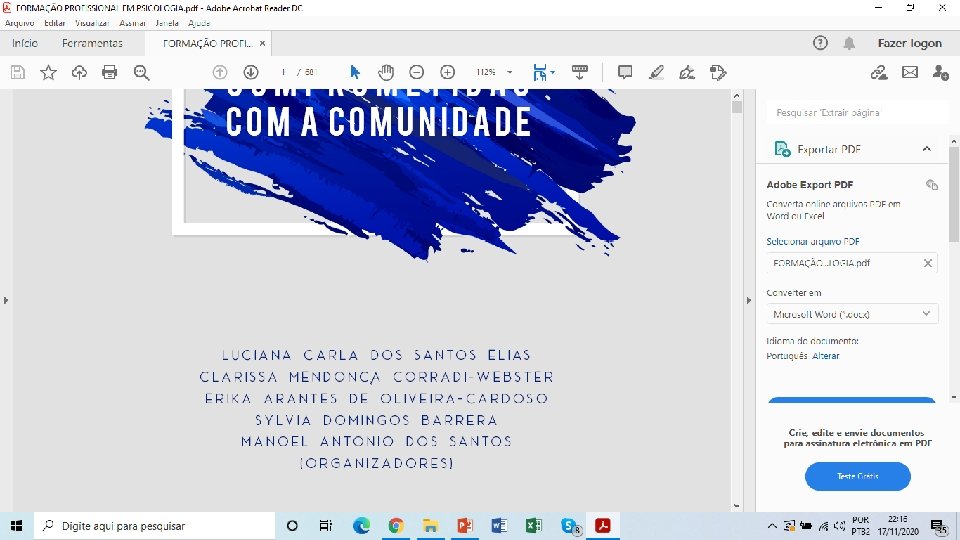Bookmark file with the star icon
Screen dimensions: 960x540
(48, 72)
